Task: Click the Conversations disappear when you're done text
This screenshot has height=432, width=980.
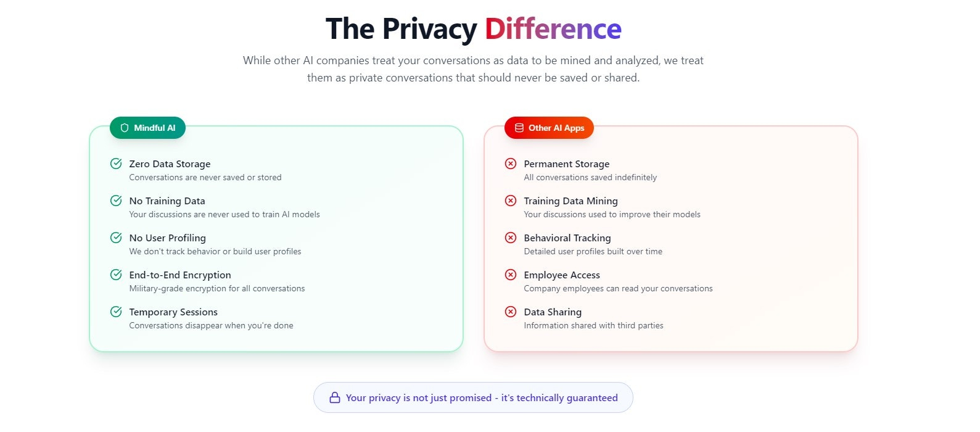Action: coord(211,326)
